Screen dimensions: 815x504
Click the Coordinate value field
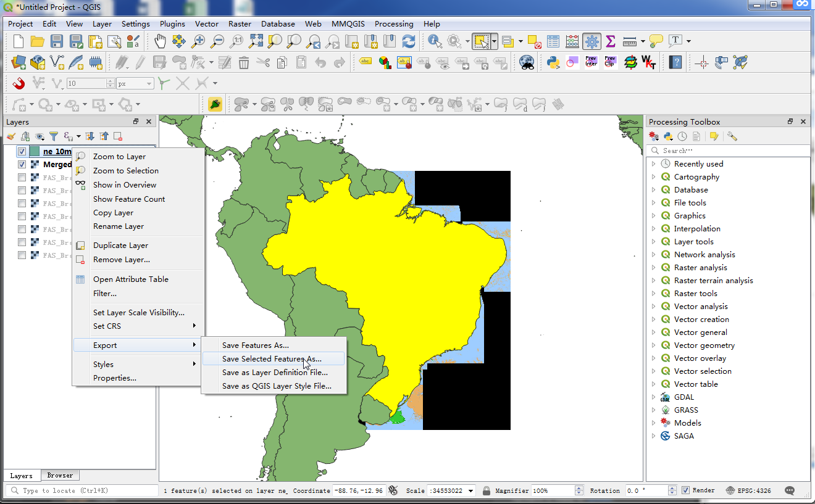359,490
